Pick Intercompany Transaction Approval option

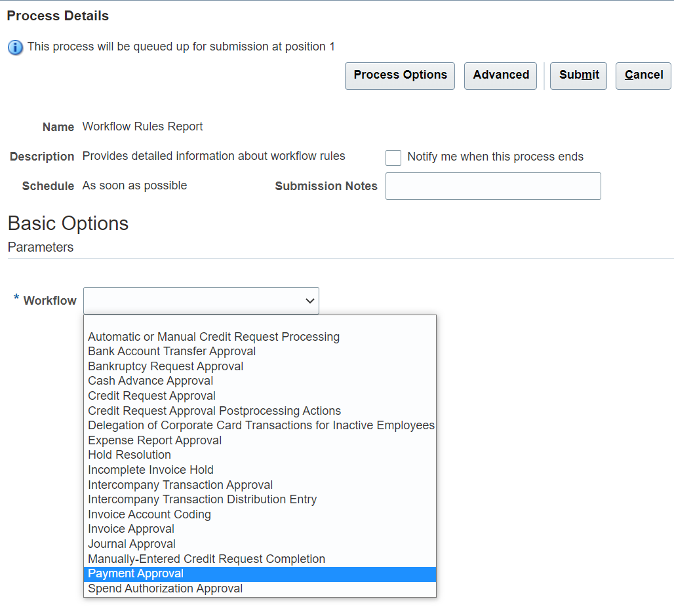[180, 485]
